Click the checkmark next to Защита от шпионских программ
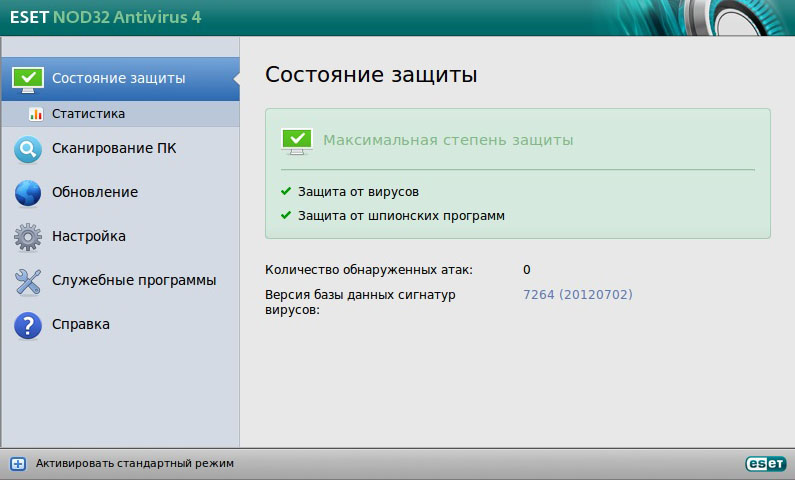 pos(286,215)
